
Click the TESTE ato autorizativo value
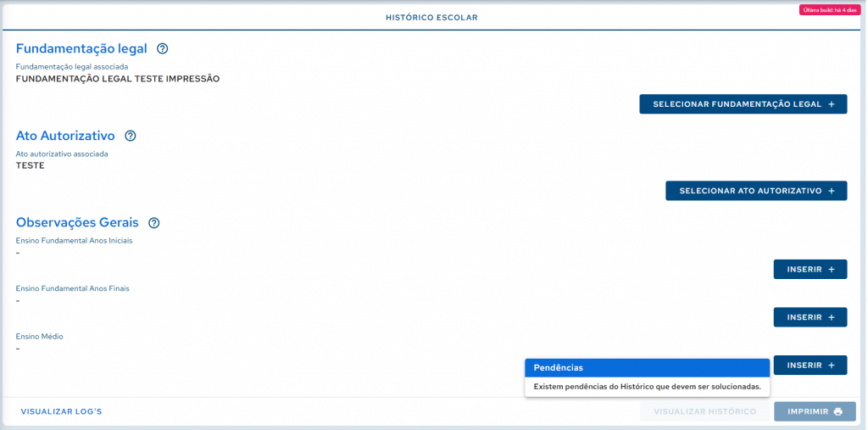pos(31,166)
